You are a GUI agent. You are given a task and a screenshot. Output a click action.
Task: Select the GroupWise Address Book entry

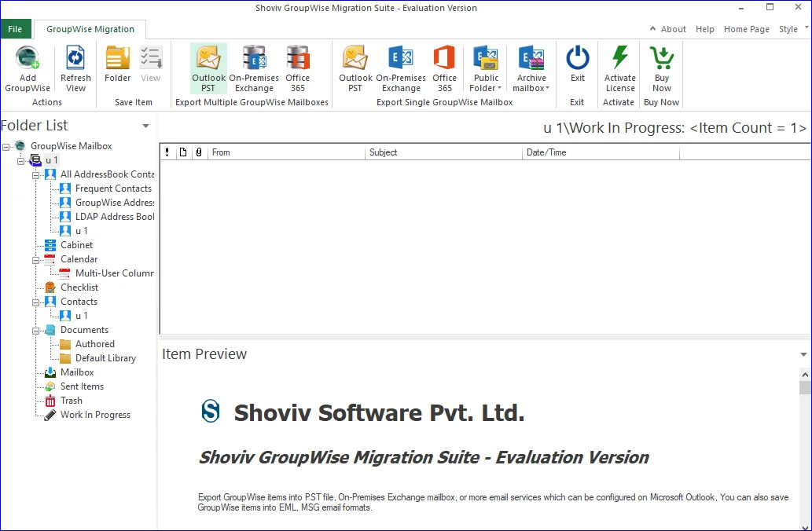tap(115, 203)
